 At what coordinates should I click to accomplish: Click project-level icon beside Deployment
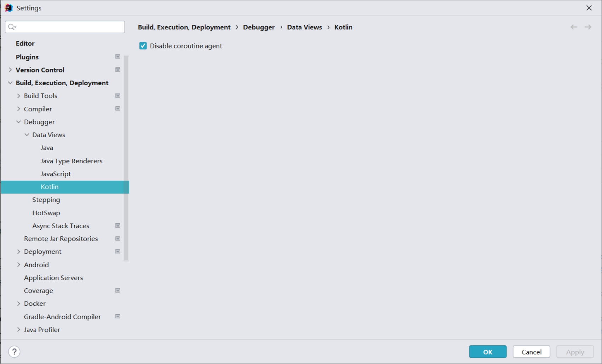[x=118, y=251]
